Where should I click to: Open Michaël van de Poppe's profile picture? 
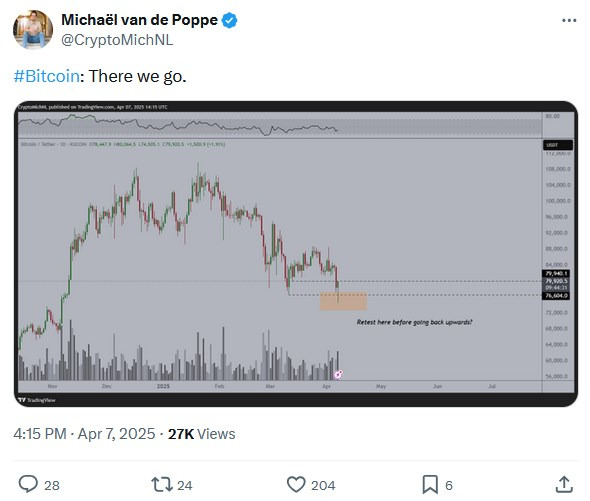tap(33, 29)
